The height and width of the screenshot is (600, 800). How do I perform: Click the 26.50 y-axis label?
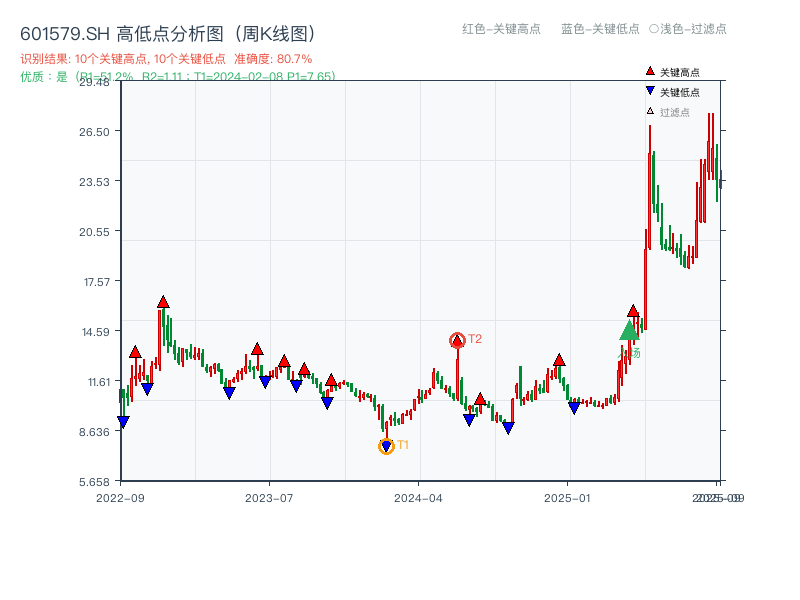[x=94, y=132]
